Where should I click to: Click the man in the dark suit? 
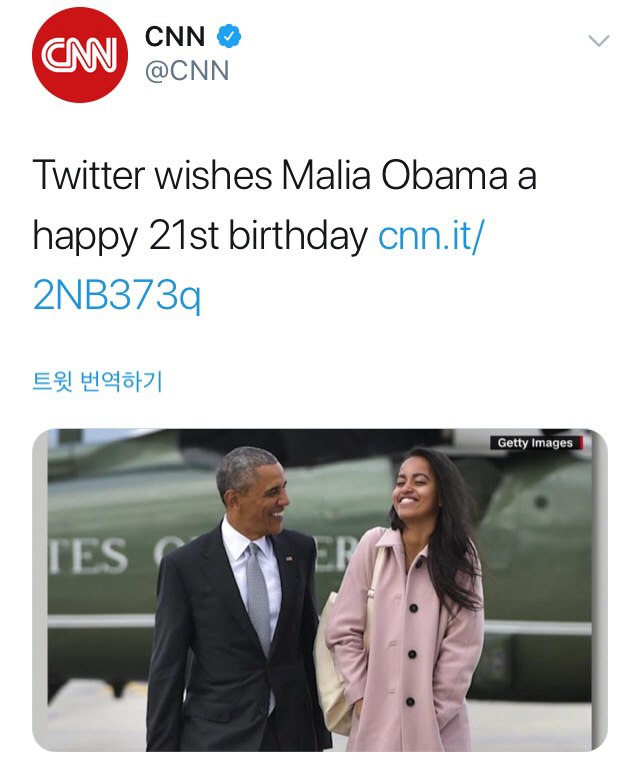215,640
